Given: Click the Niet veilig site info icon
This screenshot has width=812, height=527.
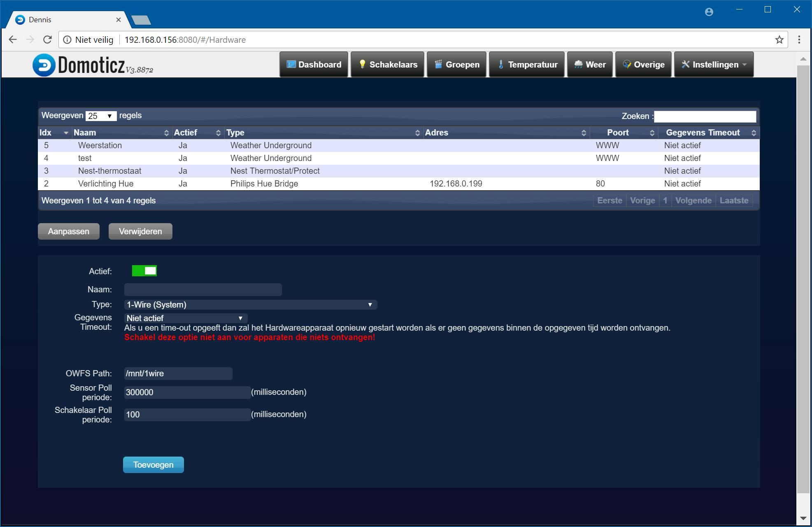Looking at the screenshot, I should coord(67,40).
